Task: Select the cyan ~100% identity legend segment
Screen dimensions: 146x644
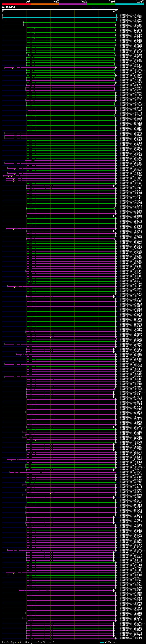Action: tap(130, 4)
